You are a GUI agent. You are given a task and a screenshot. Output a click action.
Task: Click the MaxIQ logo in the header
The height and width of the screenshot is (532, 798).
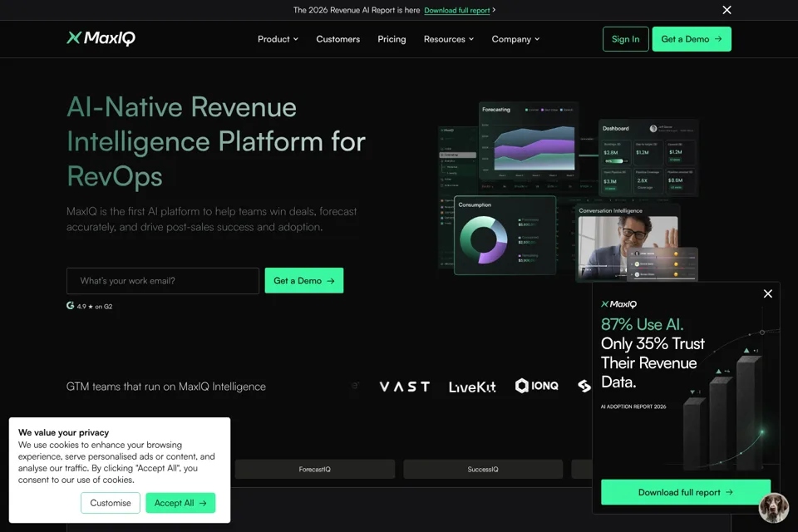coord(101,38)
